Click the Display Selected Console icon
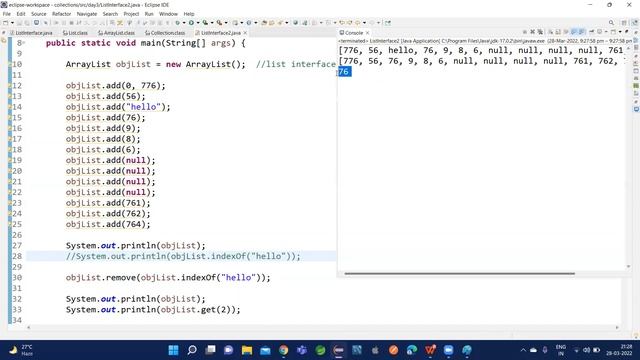Screen dimensions: 640x360 [x=599, y=32]
